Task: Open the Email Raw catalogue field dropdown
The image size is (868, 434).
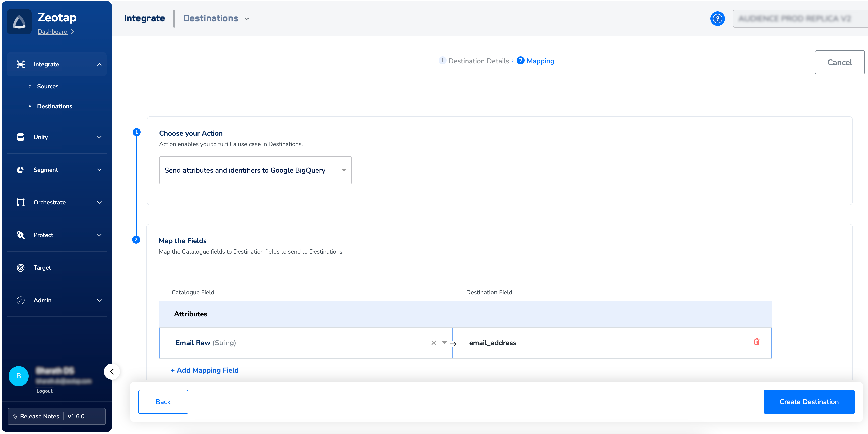Action: (445, 343)
